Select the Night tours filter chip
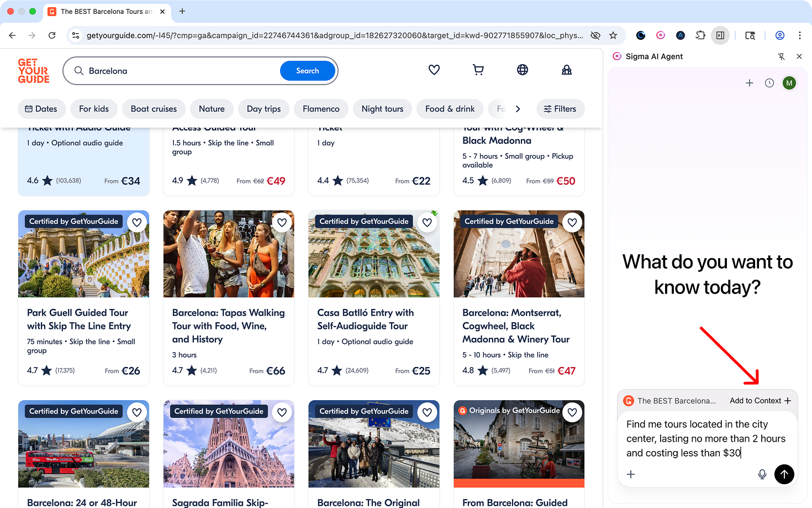Image resolution: width=812 pixels, height=508 pixels. click(x=383, y=109)
